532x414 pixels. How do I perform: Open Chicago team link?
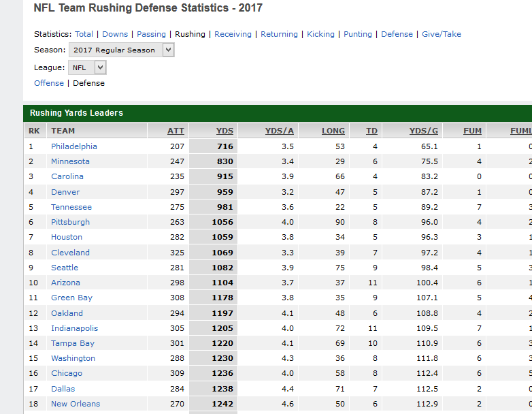click(x=67, y=373)
